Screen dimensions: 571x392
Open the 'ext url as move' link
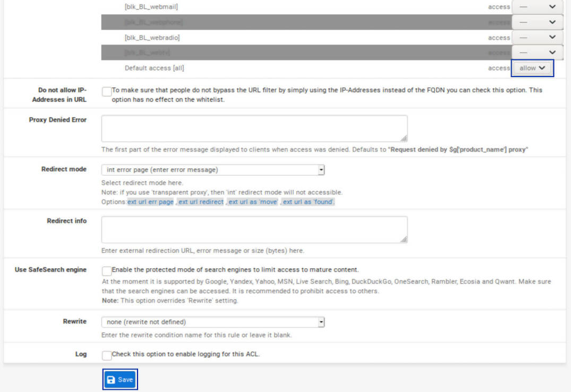[252, 202]
